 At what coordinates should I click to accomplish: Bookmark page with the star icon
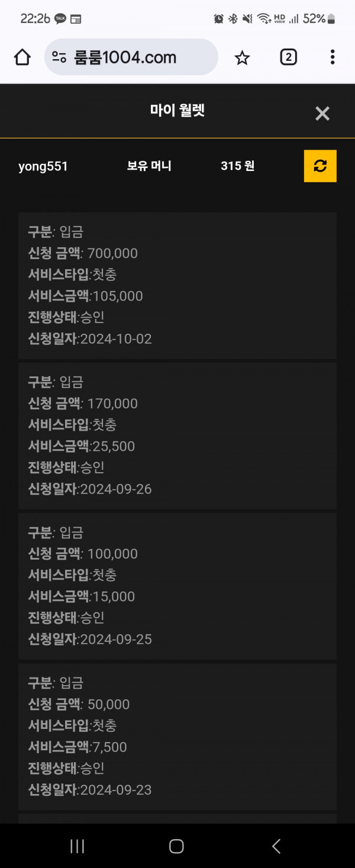coord(242,57)
